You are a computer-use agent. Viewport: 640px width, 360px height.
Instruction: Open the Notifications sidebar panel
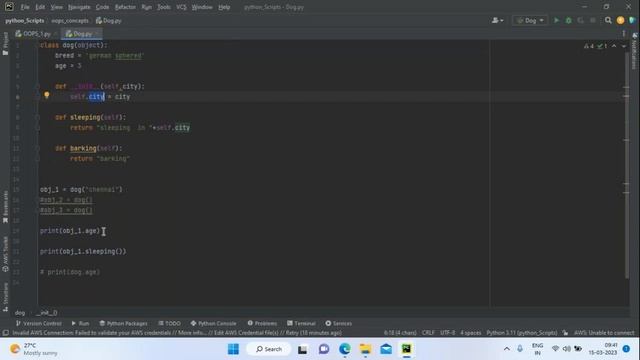(x=634, y=51)
